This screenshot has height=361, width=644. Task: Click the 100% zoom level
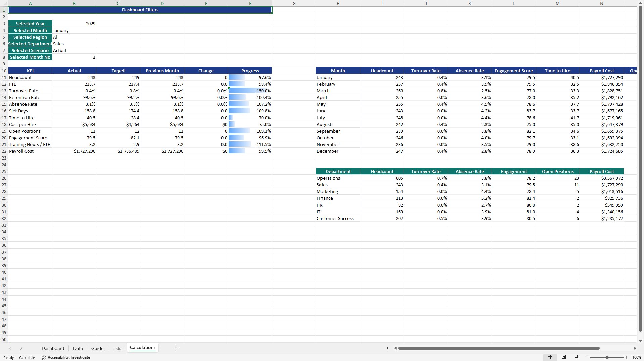637,357
